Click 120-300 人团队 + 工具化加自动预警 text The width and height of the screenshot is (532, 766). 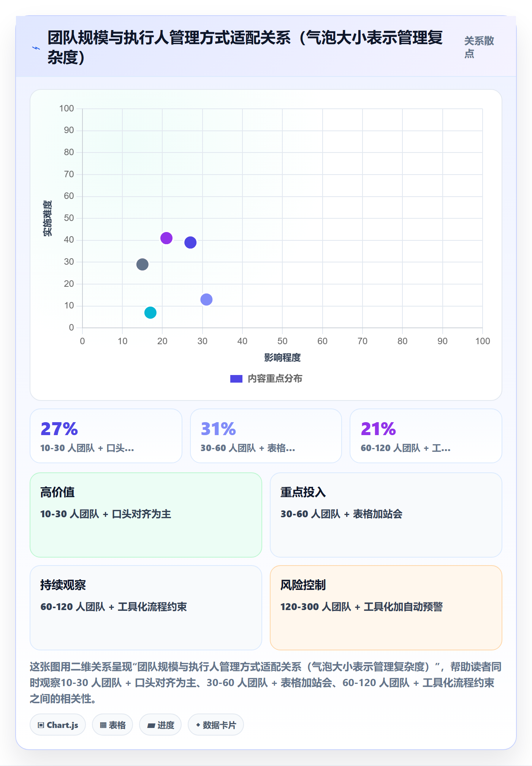coord(362,607)
